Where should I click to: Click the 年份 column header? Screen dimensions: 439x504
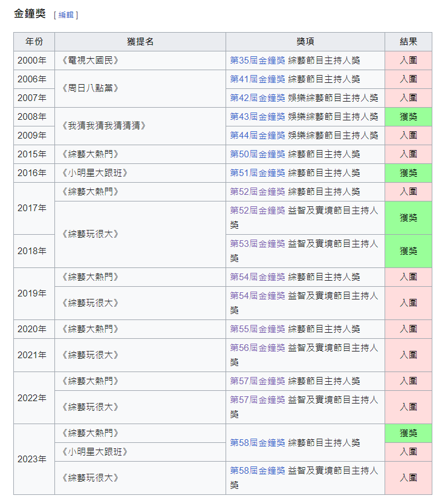(34, 42)
